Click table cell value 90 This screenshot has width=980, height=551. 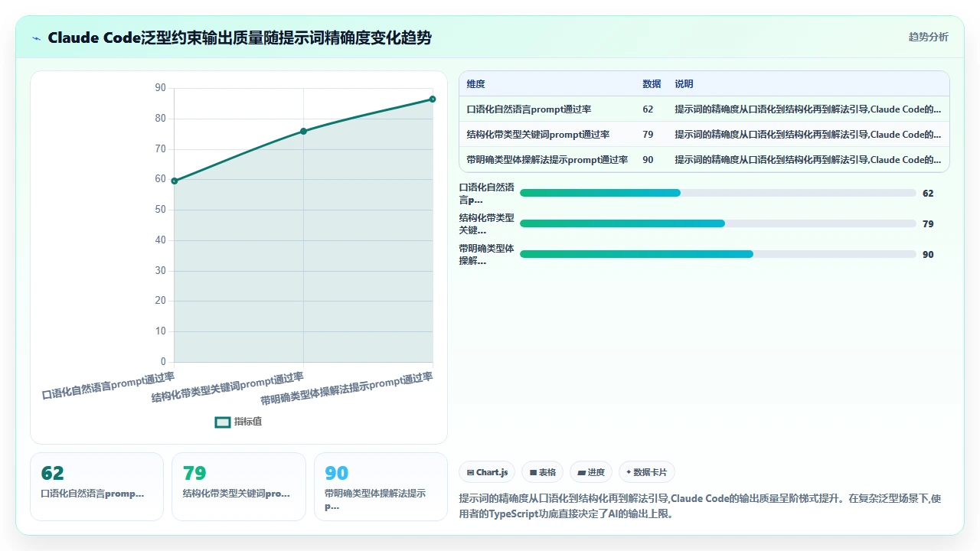pos(648,160)
